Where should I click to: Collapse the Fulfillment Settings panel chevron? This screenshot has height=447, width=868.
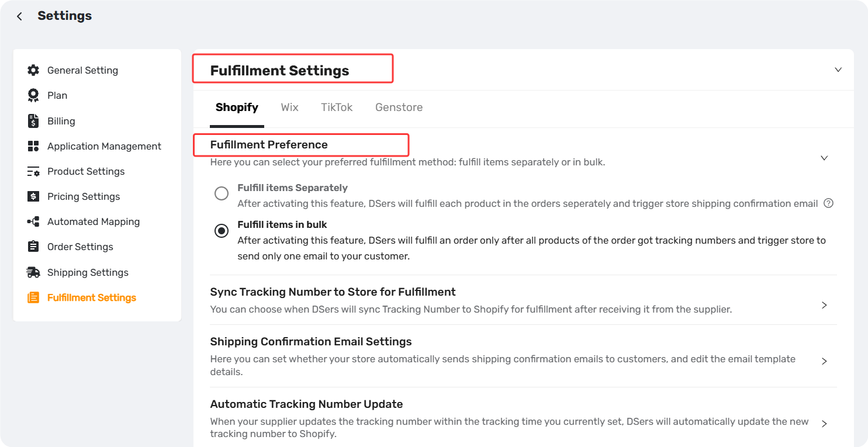tap(838, 70)
